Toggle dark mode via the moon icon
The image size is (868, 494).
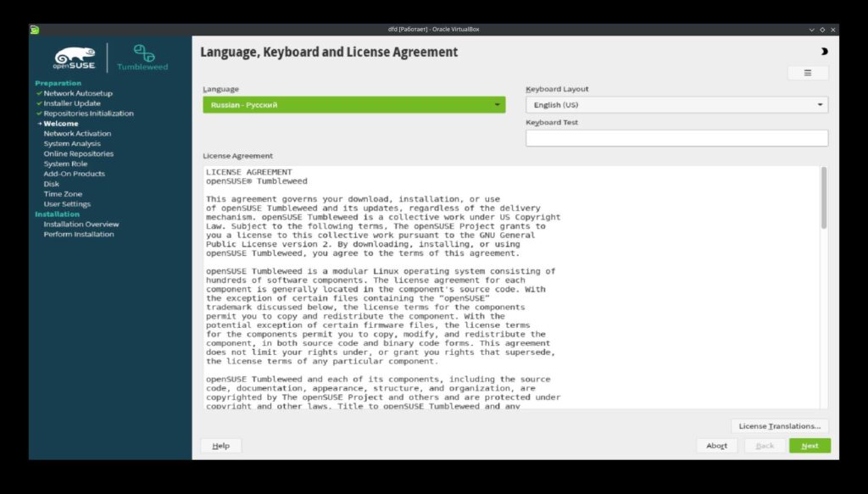[x=824, y=52]
